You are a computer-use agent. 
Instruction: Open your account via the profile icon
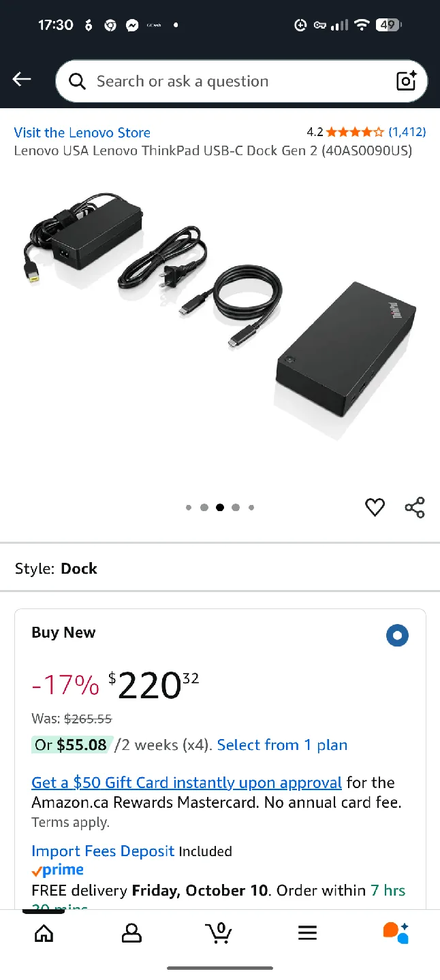coord(131,933)
